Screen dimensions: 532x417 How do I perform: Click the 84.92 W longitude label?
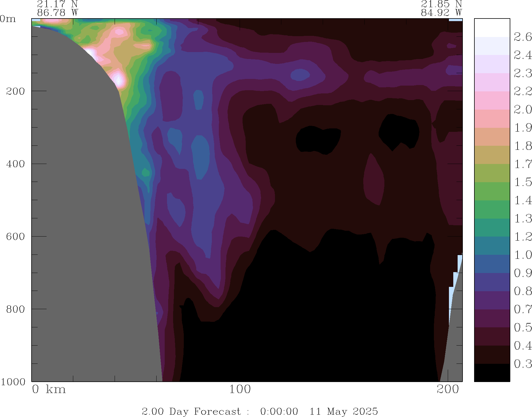[441, 13]
